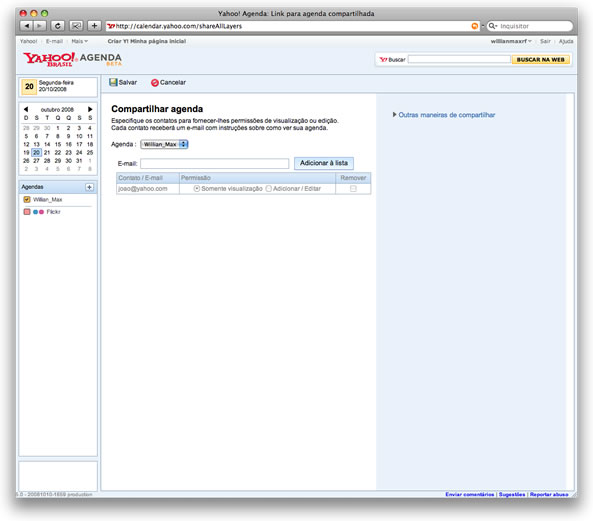The height and width of the screenshot is (521, 593).
Task: Click Criar Y! Minha página inicial
Action: point(146,41)
